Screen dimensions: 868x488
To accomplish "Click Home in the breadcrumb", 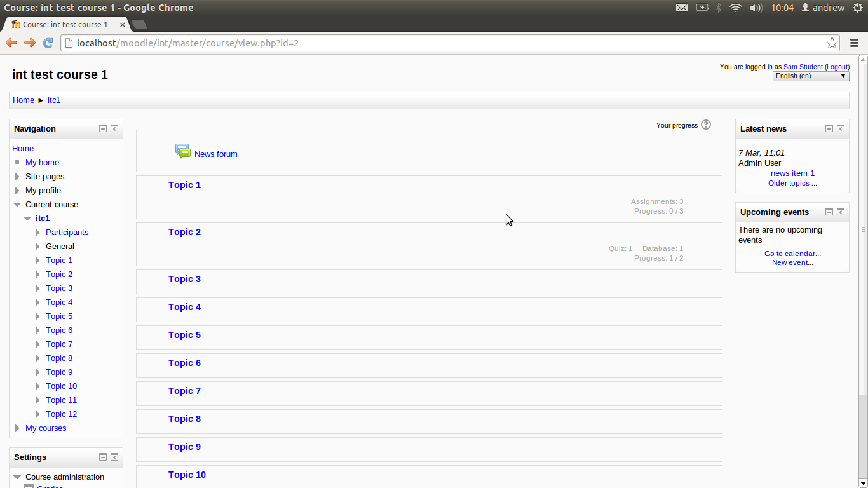I will (24, 100).
